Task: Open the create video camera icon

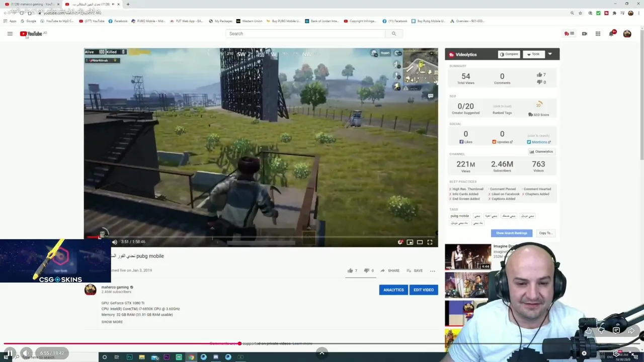Action: (585, 34)
